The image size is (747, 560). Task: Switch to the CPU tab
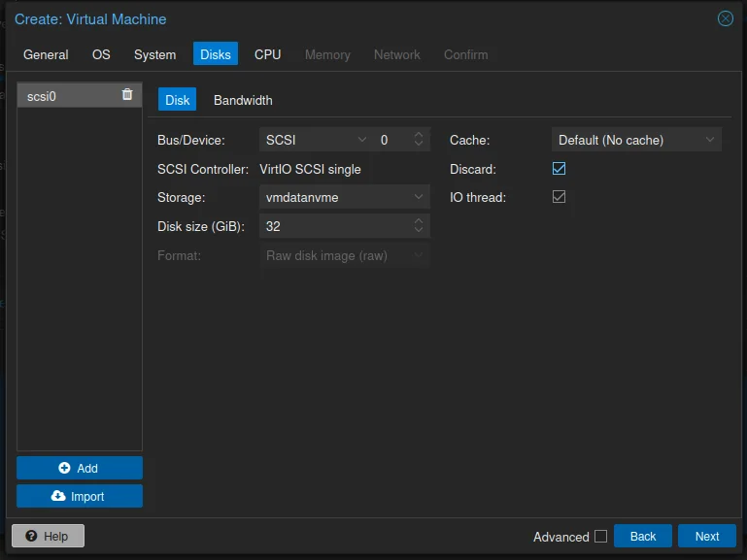click(267, 54)
